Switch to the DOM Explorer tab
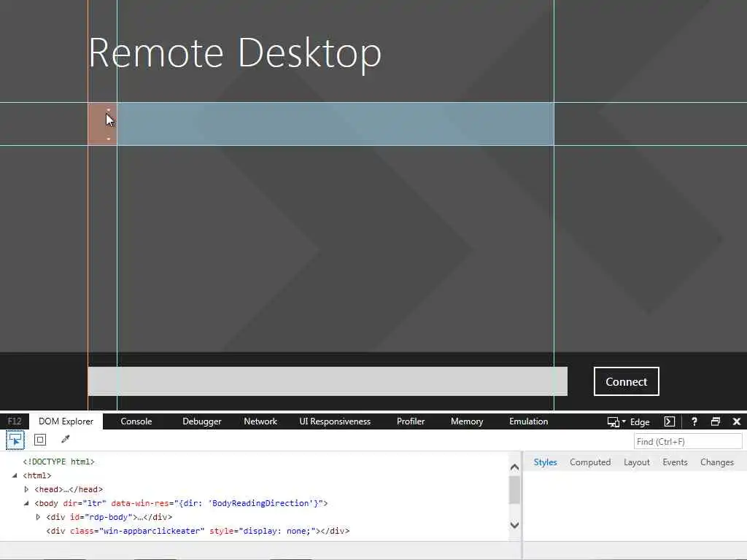 [x=66, y=421]
